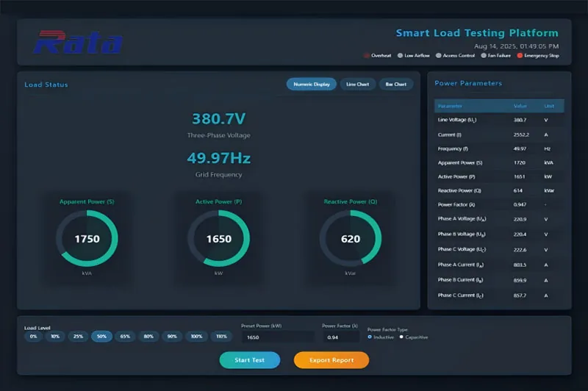588x391 pixels.
Task: Click the 49.97Hz grid frequency reading
Action: coord(218,158)
